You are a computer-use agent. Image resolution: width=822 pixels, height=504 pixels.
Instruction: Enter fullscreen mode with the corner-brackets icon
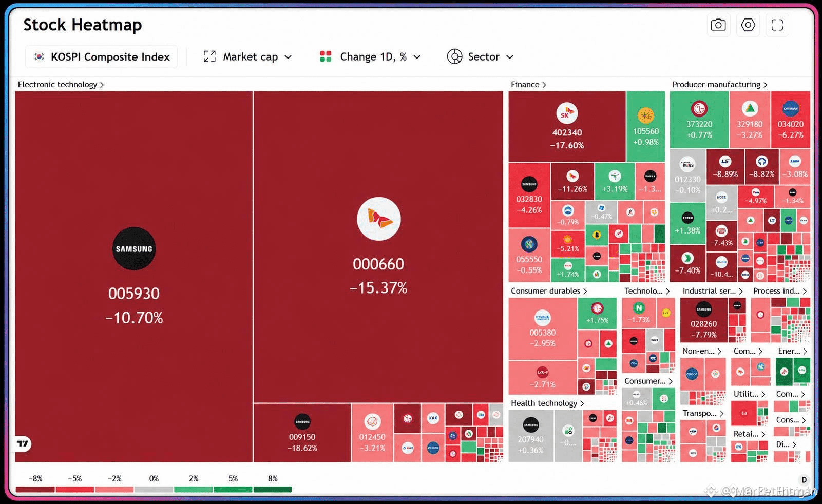point(777,25)
